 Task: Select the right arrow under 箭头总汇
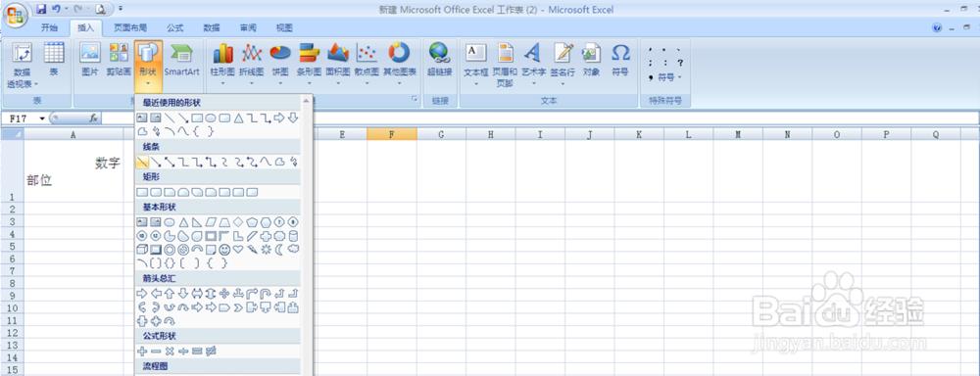142,293
